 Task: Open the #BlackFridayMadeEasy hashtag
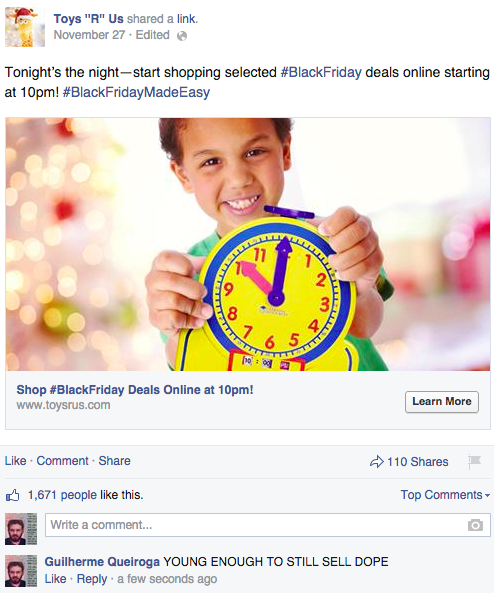point(136,92)
